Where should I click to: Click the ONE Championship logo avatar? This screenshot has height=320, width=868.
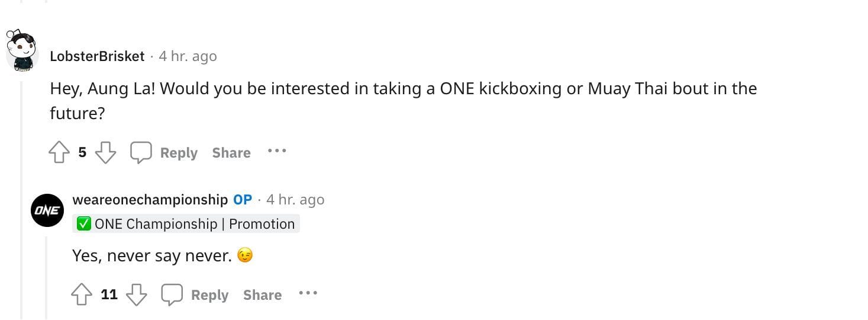tap(47, 210)
